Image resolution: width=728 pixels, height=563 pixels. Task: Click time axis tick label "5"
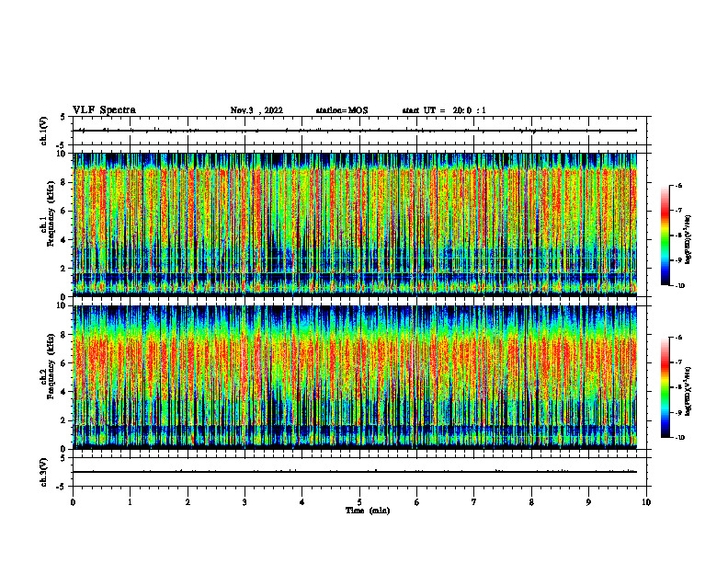tap(359, 502)
